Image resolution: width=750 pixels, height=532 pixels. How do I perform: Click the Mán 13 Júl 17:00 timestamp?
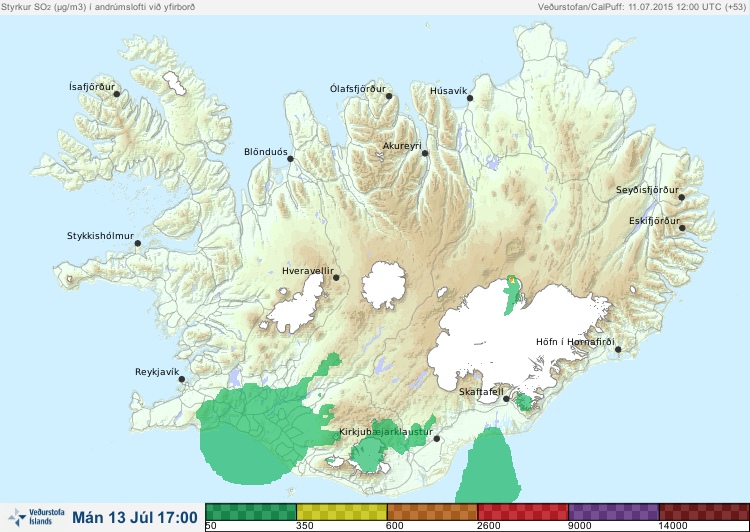pos(135,517)
